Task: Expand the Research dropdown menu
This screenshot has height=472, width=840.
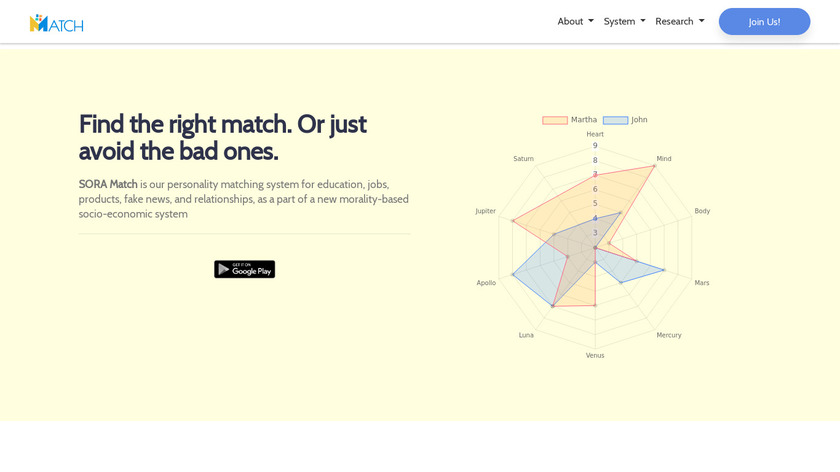Action: tap(679, 21)
